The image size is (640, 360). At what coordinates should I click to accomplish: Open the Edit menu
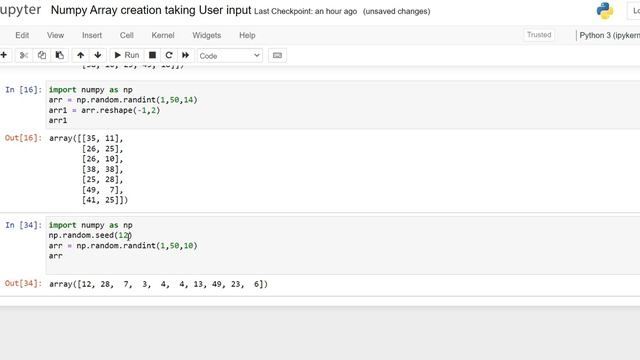22,36
